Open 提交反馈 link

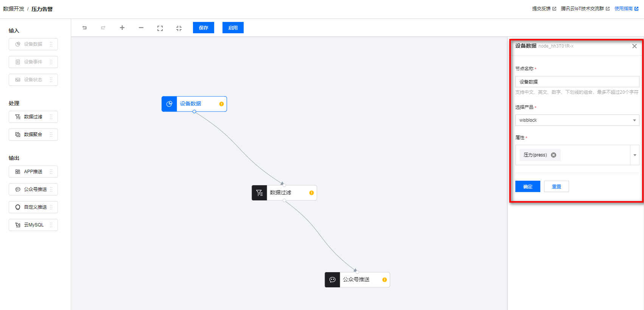tap(544, 9)
